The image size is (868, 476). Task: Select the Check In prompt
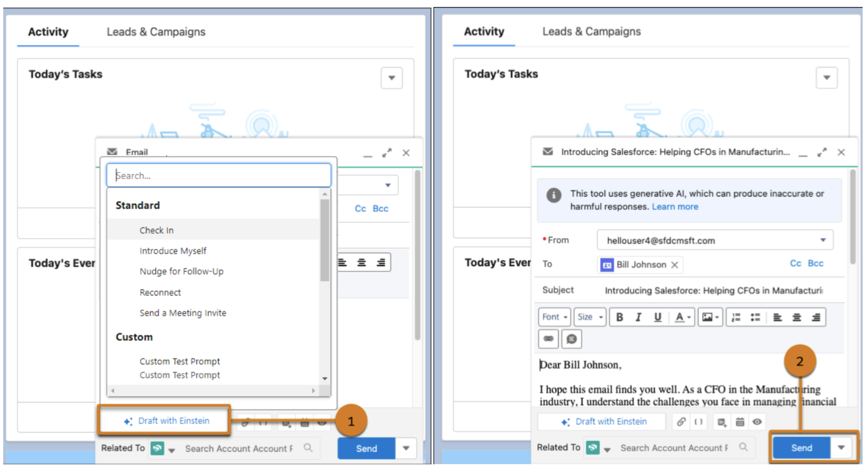[x=213, y=230]
